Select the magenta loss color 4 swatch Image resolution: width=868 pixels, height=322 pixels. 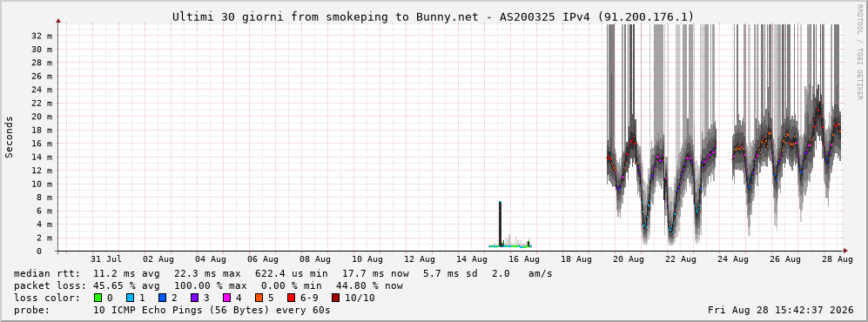(226, 298)
